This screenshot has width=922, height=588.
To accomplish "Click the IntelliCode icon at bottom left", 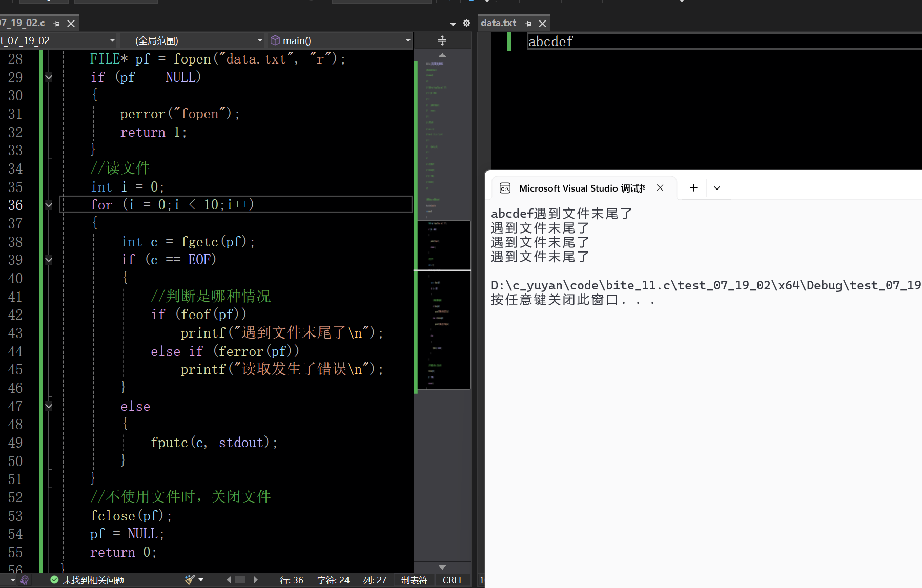I will [x=24, y=580].
